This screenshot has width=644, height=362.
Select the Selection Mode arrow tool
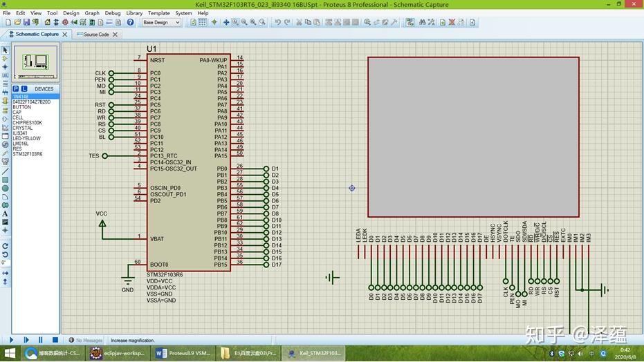pos(5,50)
